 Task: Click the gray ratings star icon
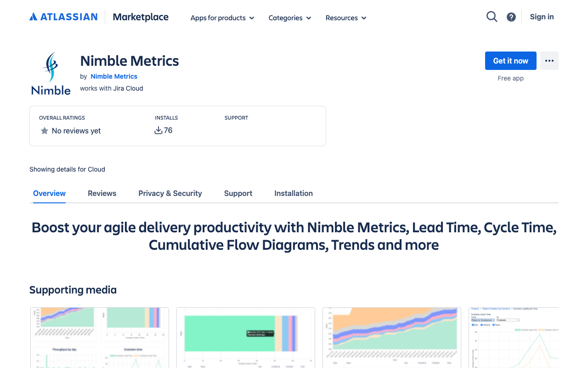(x=45, y=131)
